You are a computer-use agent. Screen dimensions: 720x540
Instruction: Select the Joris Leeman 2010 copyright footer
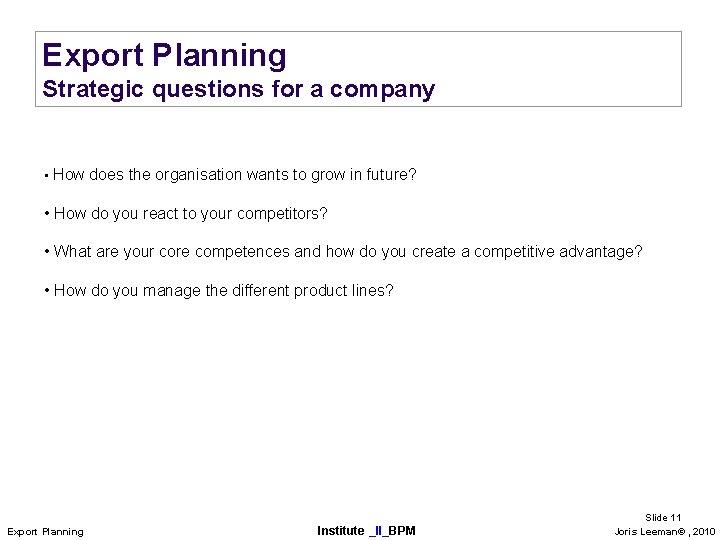pos(664,532)
